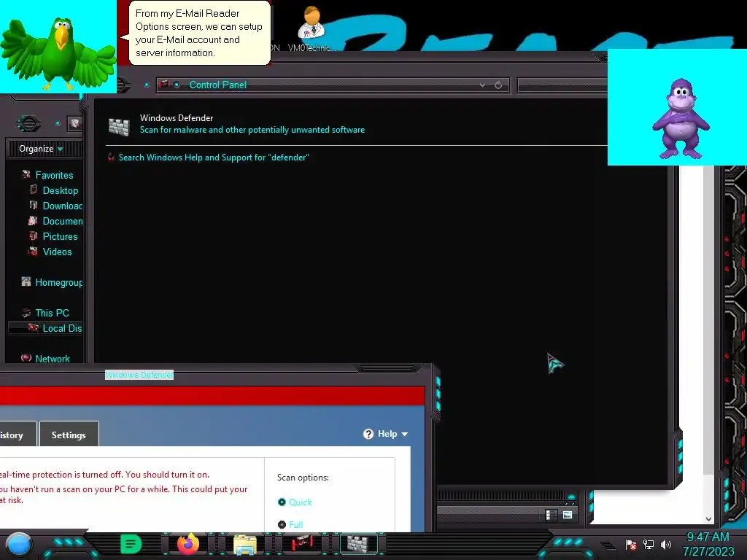The width and height of the screenshot is (747, 560).
Task: Open Desktop under Favorites
Action: (60, 190)
